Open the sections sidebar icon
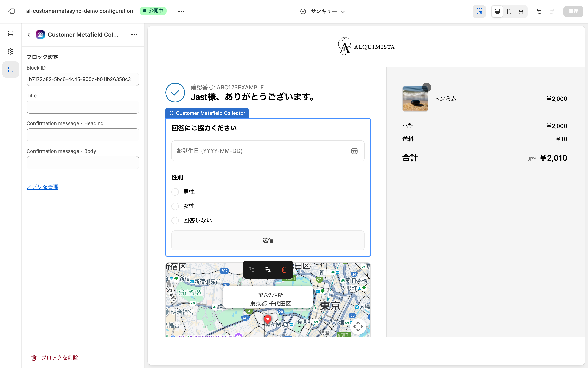Screen dimensions: 588x368 tap(11, 34)
